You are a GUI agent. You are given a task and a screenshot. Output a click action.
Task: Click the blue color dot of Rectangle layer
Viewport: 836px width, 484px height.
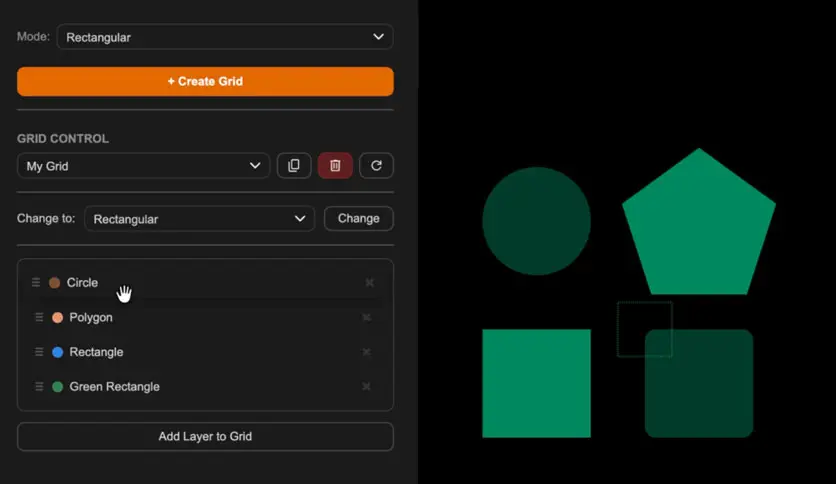[58, 352]
